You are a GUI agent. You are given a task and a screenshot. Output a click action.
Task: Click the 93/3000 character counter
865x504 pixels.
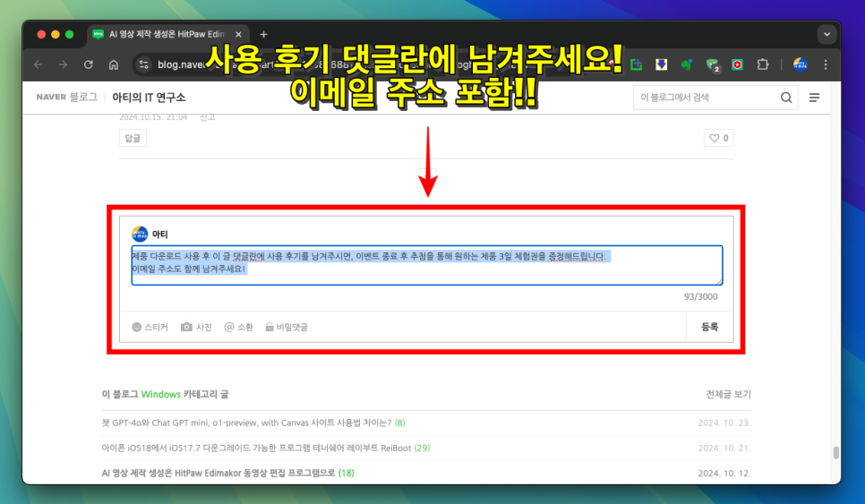pos(700,296)
